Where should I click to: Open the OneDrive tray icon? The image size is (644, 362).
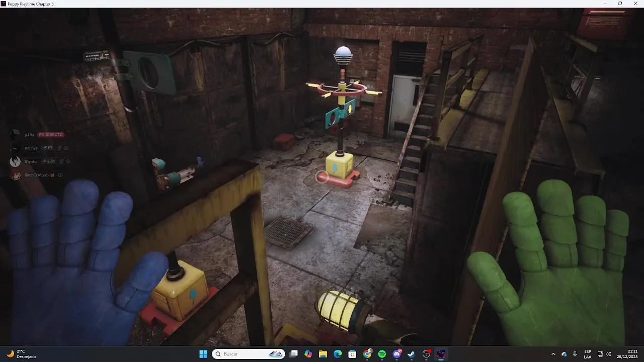click(x=564, y=354)
